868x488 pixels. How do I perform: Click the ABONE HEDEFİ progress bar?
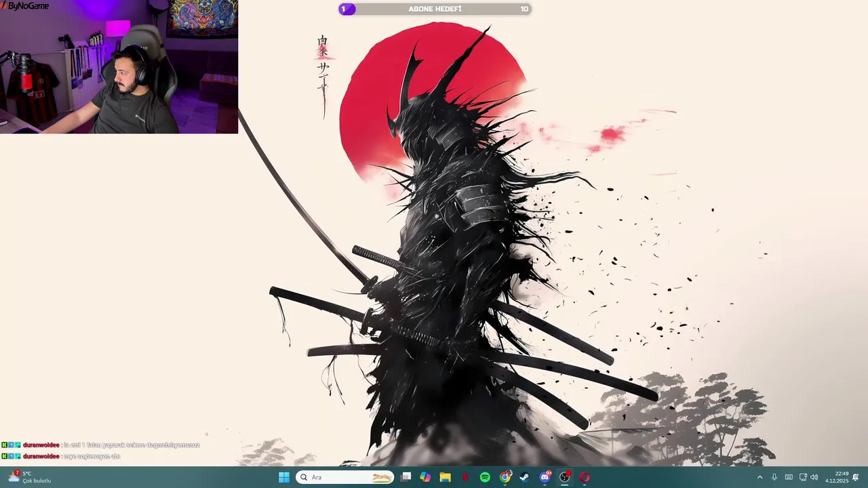coord(435,9)
